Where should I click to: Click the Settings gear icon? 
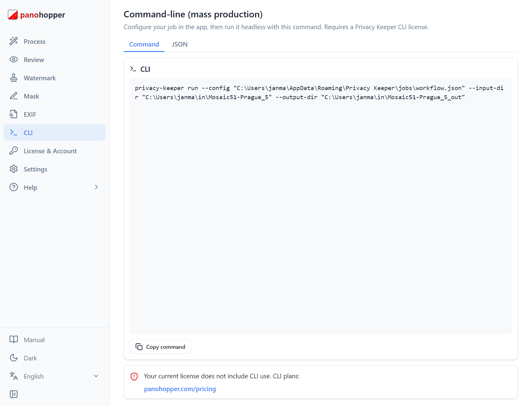[14, 169]
